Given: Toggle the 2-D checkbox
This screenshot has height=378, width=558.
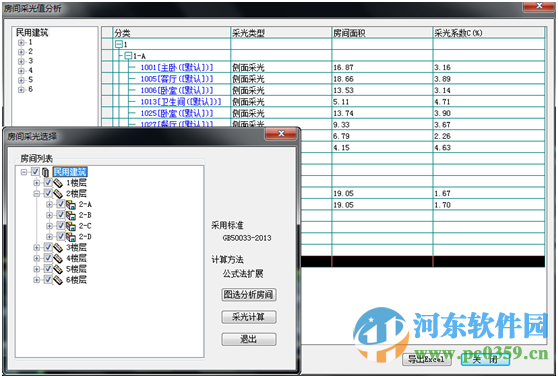Looking at the screenshot, I should [60, 236].
